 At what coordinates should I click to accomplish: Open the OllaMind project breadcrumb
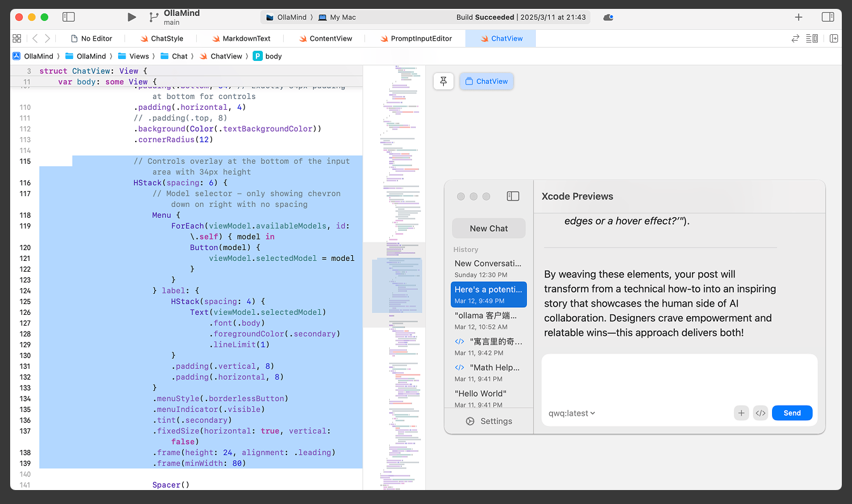tap(33, 56)
